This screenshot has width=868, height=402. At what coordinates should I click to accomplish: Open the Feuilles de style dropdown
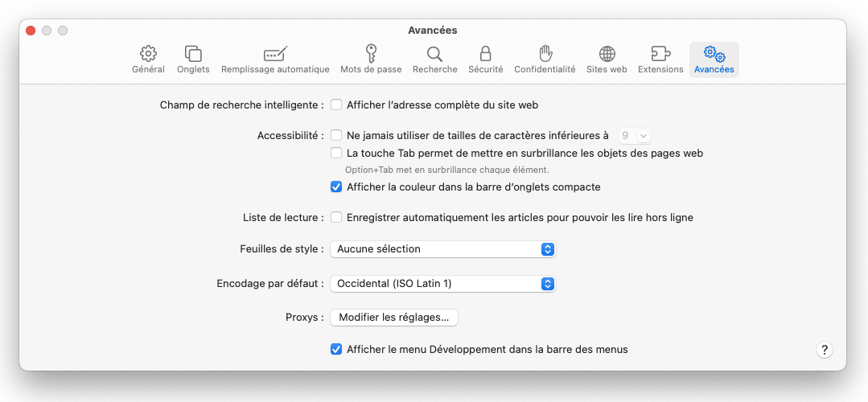click(x=443, y=248)
